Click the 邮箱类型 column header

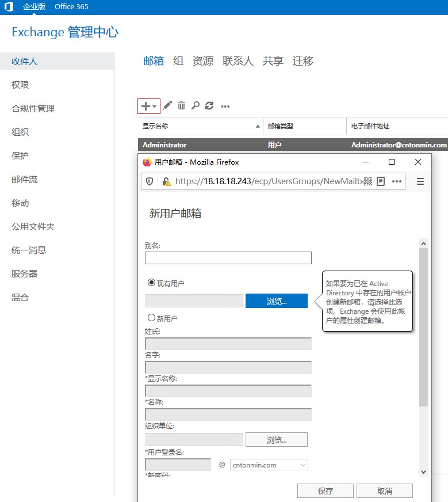[x=305, y=126]
